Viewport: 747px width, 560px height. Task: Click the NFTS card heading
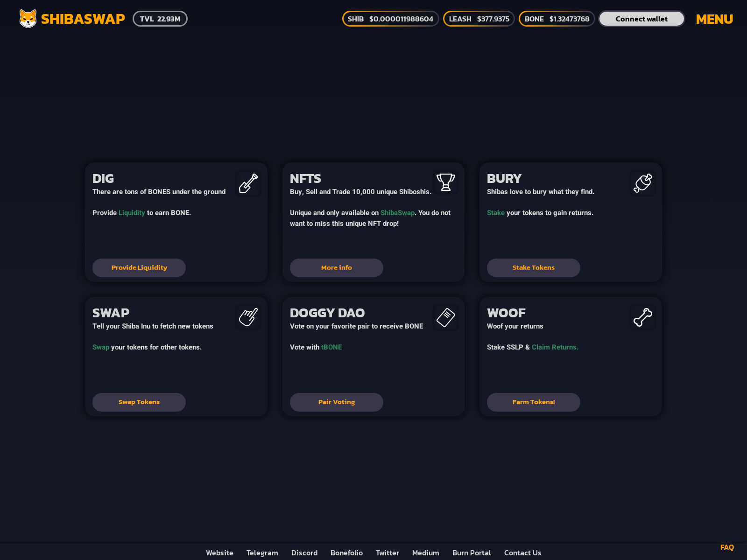click(305, 179)
